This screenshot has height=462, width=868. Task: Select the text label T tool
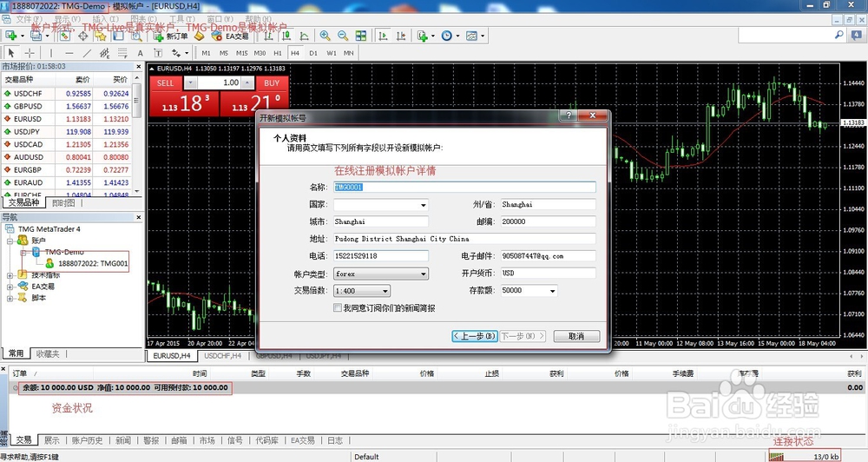(158, 53)
